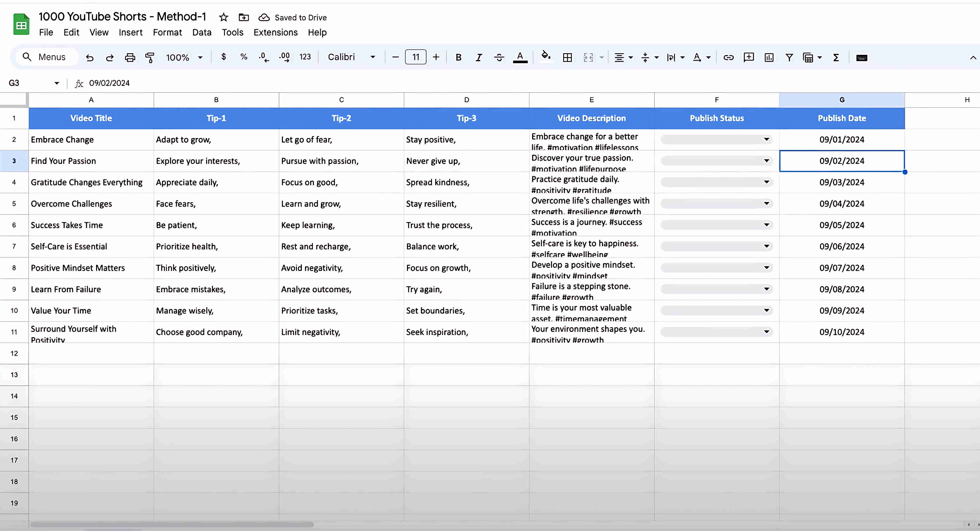
Task: Select cell 'Gratitude Changes Everything'
Action: 91,182
